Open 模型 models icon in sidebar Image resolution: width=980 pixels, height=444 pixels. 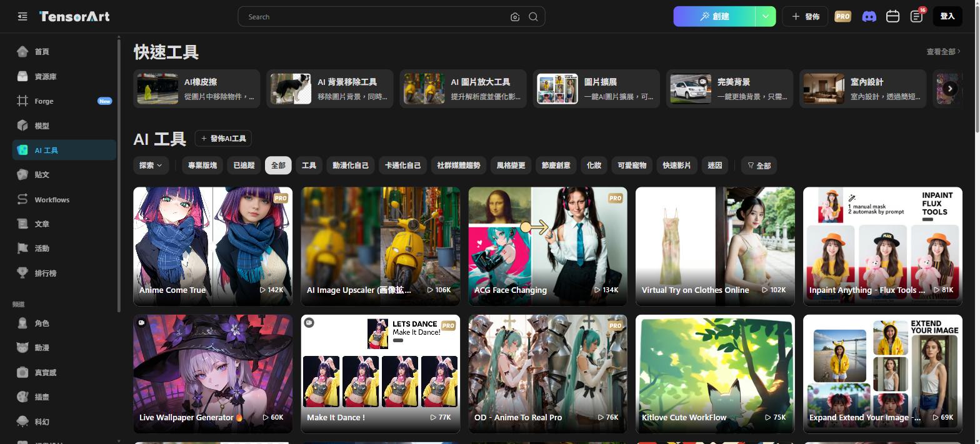[x=22, y=126]
